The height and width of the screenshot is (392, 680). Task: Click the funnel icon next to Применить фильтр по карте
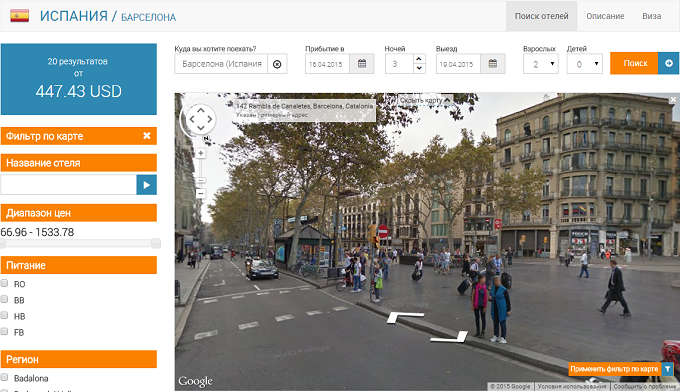point(667,369)
